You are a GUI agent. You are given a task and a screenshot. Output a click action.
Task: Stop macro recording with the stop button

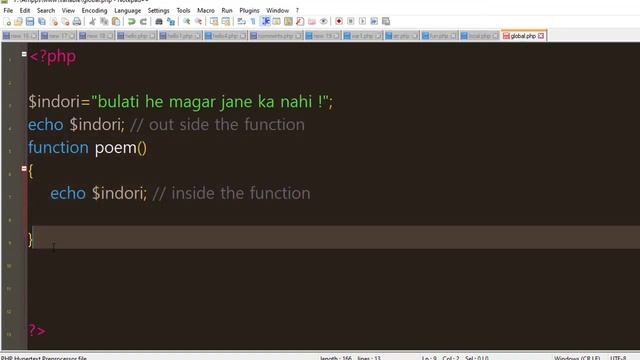(x=351, y=22)
